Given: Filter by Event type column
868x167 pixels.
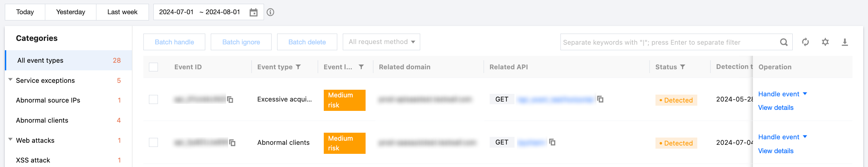Looking at the screenshot, I should coord(298,67).
